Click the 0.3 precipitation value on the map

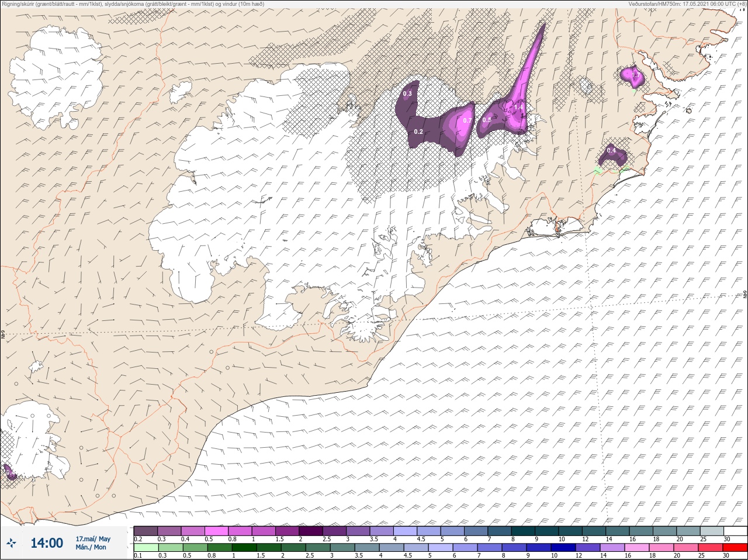[x=407, y=94]
